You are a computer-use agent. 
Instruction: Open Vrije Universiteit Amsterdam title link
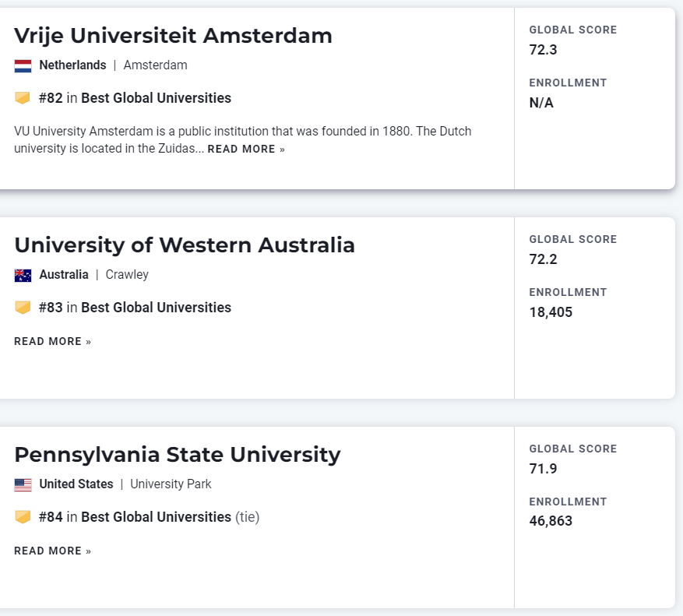(173, 36)
